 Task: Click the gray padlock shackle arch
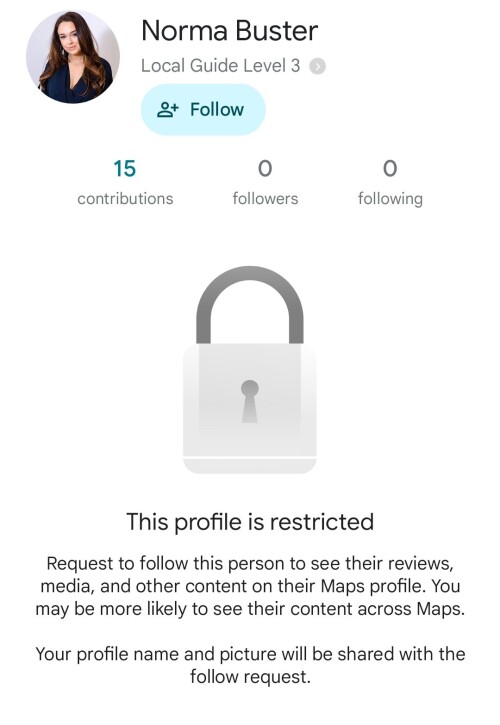point(250,304)
